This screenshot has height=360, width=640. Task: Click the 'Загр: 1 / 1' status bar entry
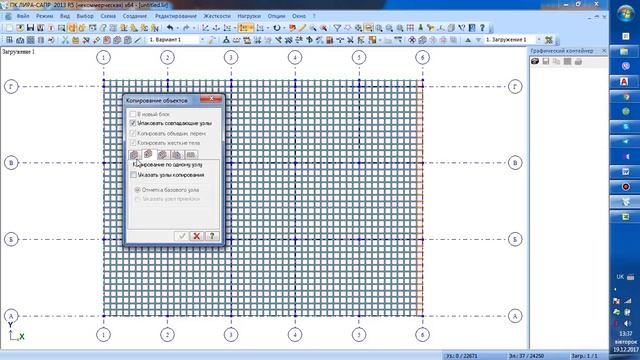tap(584, 356)
